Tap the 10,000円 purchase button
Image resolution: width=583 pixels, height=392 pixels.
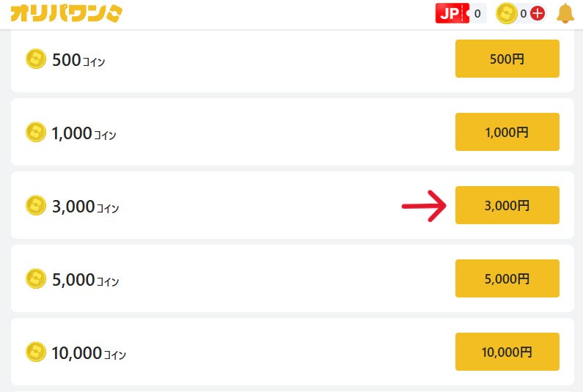[x=507, y=352]
